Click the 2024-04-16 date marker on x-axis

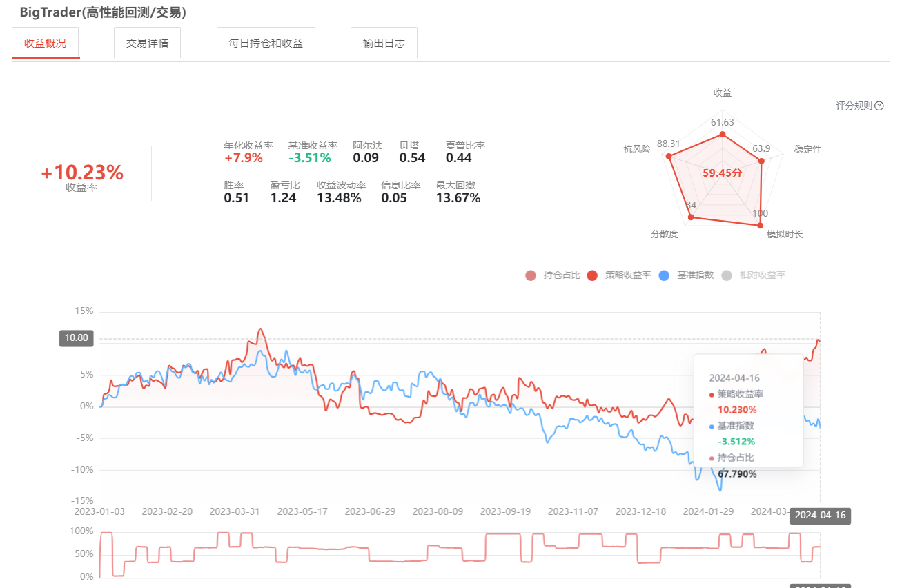coord(820,515)
